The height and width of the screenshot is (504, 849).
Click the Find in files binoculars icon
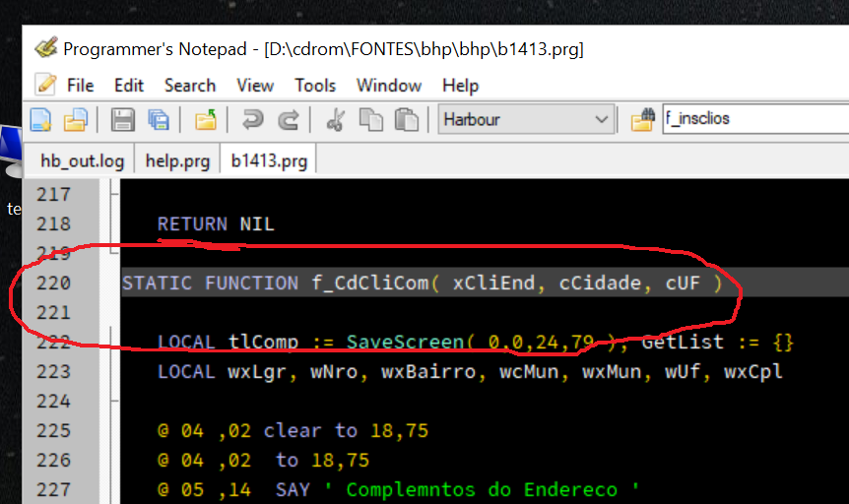[x=643, y=120]
